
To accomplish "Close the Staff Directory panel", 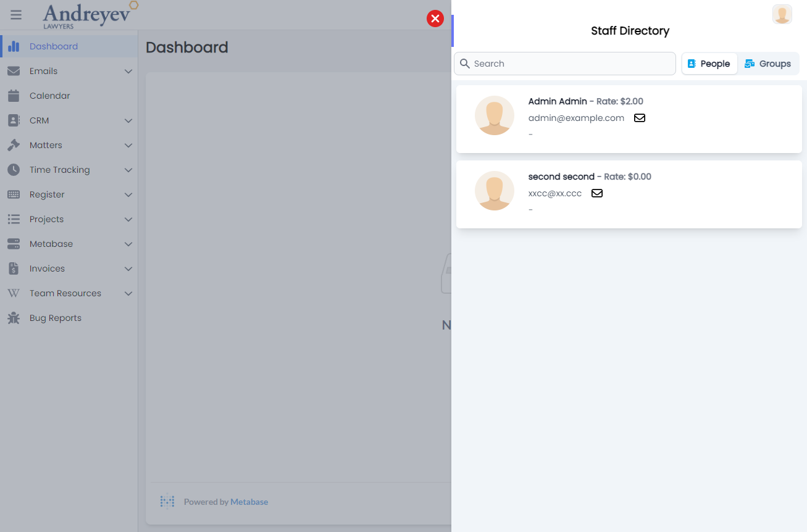I will point(435,19).
